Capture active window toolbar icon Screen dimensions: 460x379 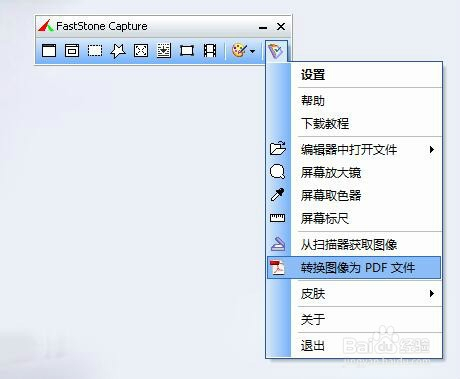coord(49,51)
